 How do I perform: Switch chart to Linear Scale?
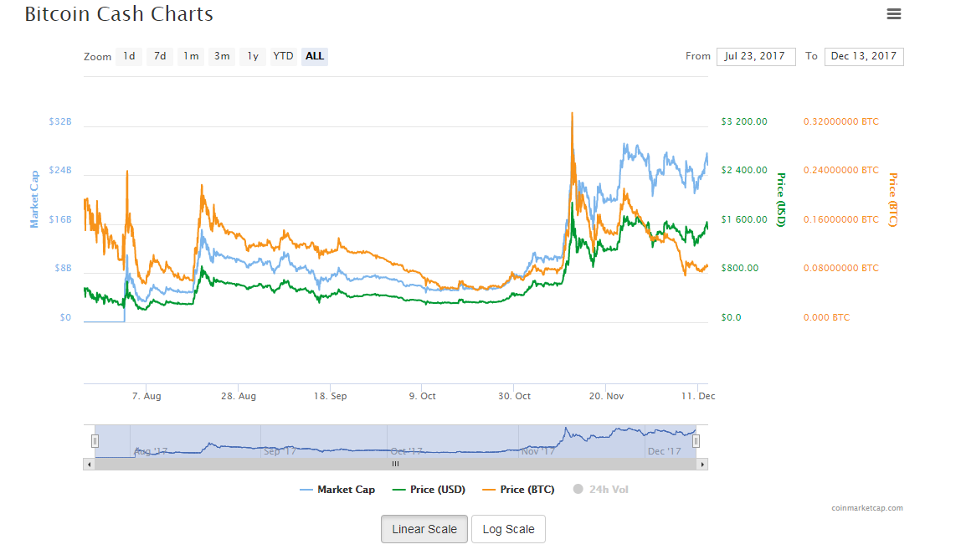(x=424, y=529)
